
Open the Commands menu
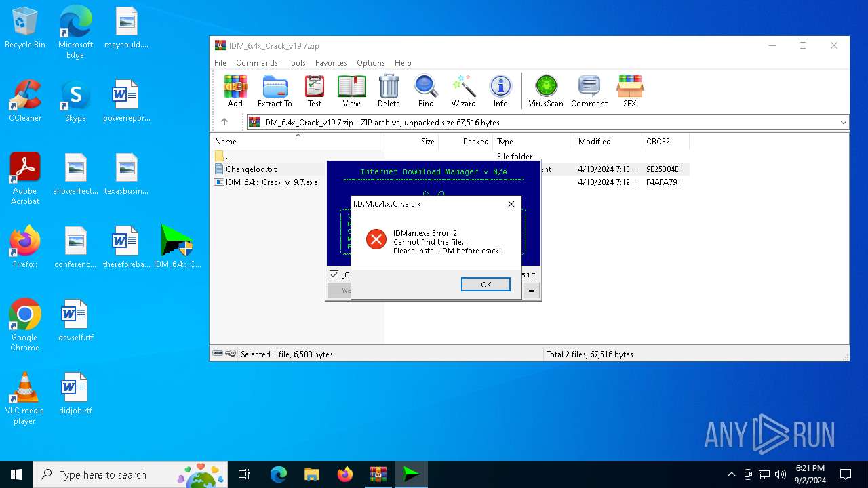pos(257,63)
